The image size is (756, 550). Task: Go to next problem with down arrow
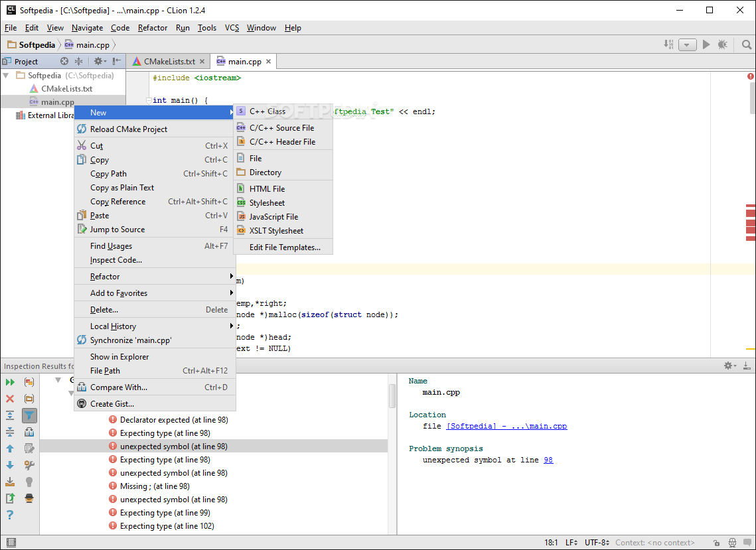click(10, 465)
